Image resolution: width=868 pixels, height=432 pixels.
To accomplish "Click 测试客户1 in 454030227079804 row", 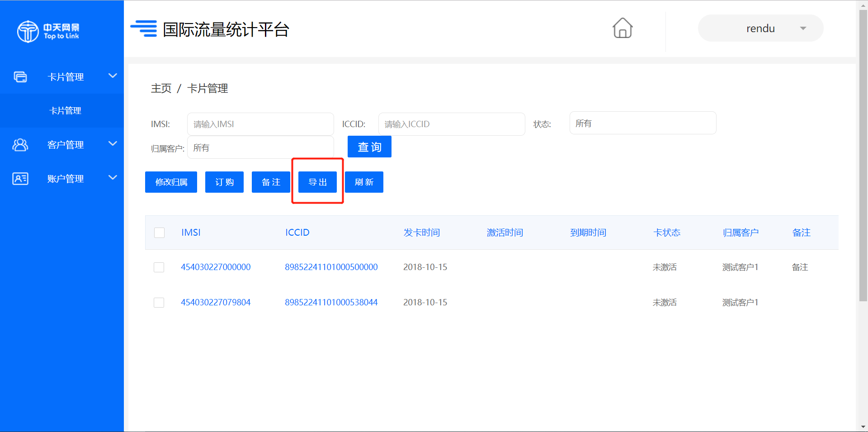I will tap(740, 303).
